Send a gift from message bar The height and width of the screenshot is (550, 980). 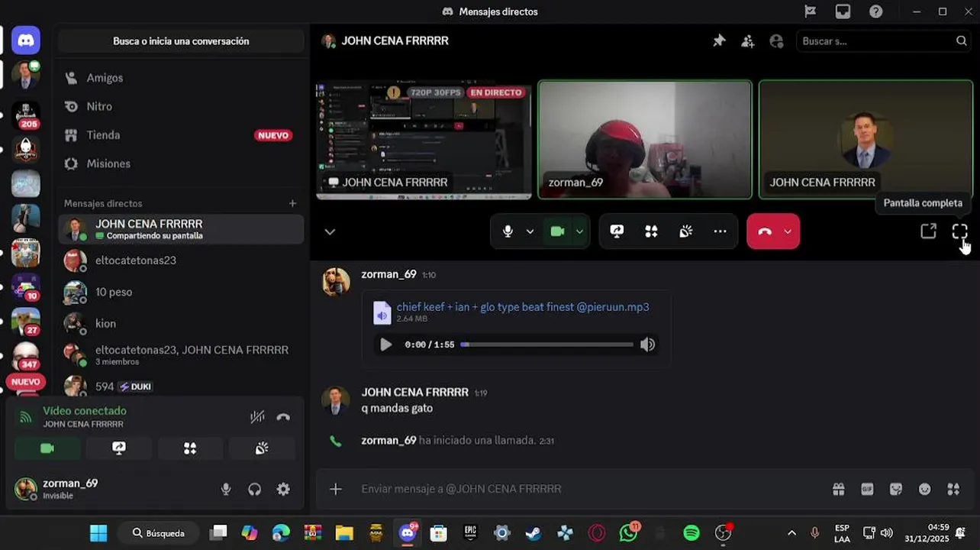pos(839,489)
